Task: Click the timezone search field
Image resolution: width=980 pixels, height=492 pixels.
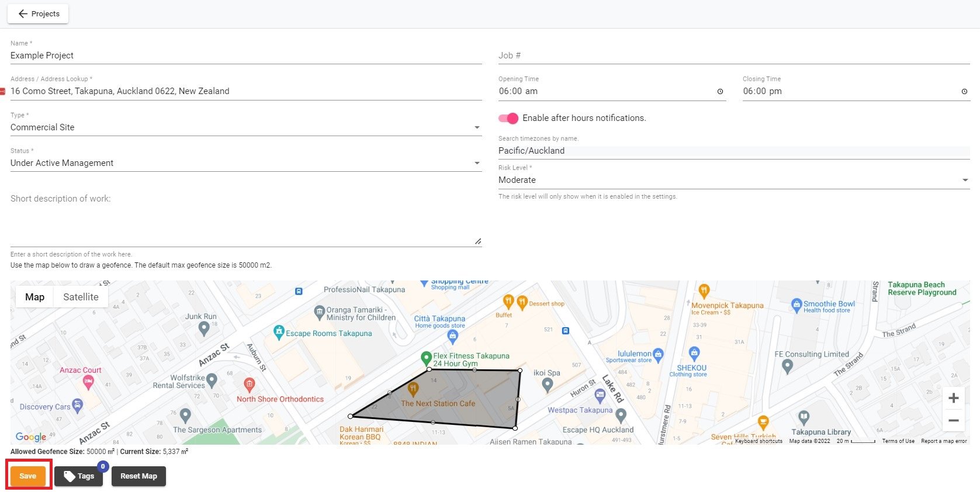Action: 734,151
